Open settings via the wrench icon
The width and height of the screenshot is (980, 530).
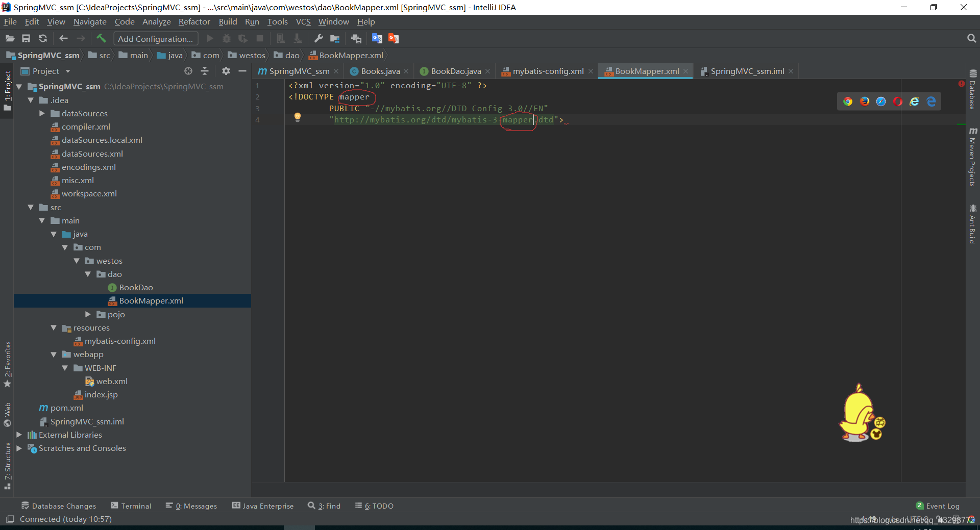(x=318, y=39)
